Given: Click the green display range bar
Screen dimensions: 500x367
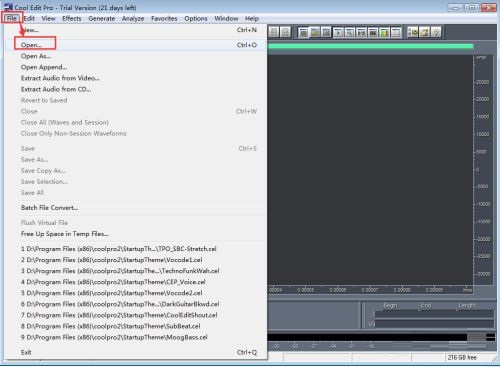Looking at the screenshot, I should click(x=370, y=46).
